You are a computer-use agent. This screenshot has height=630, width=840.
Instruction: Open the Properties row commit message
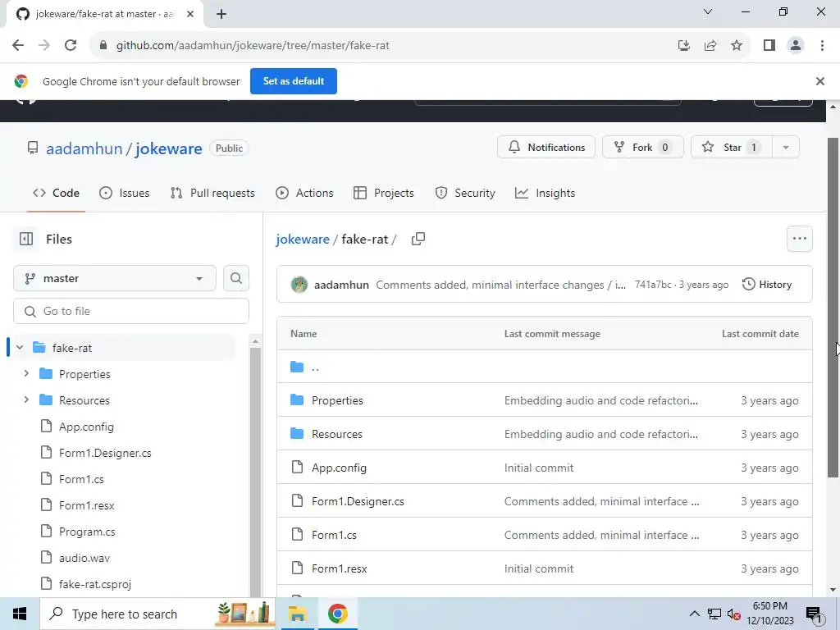point(601,400)
